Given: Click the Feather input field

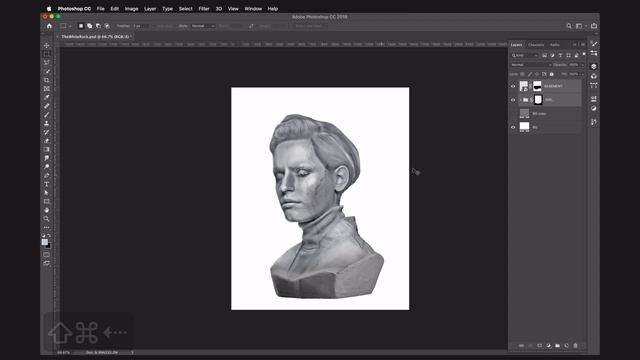Looking at the screenshot, I should tap(139, 26).
